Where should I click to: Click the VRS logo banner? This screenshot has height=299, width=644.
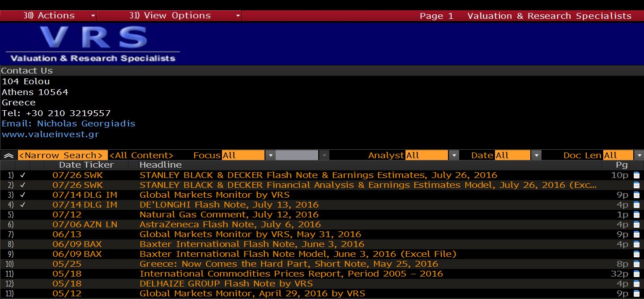tap(93, 43)
